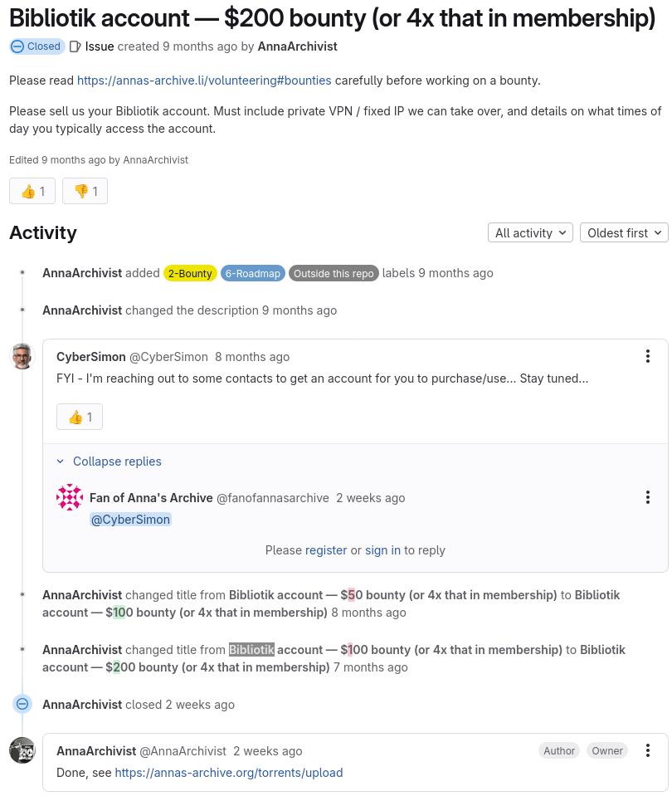The height and width of the screenshot is (796, 672).
Task: Click the thumbs down reaction on issue
Action: click(x=85, y=191)
